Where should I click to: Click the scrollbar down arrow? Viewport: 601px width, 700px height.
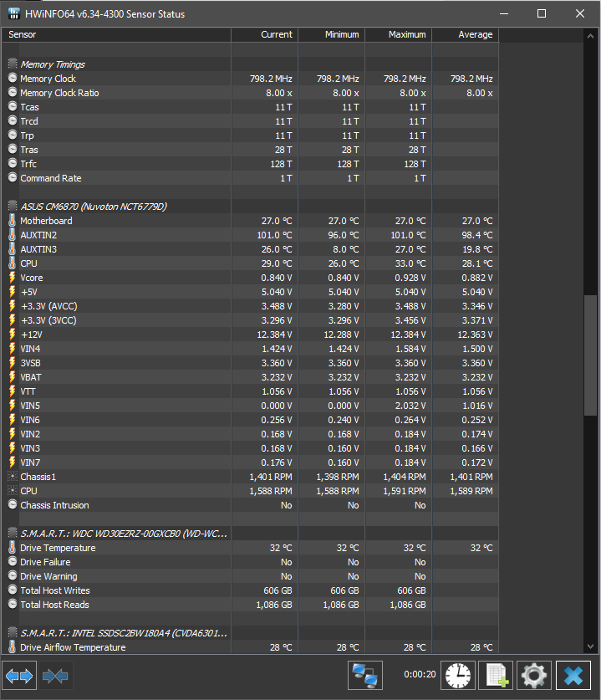[590, 646]
